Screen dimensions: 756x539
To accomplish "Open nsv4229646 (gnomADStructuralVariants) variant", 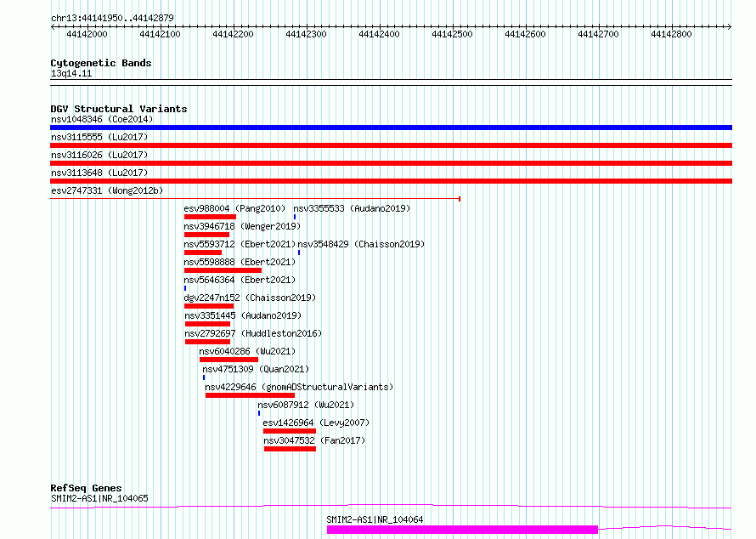I will point(299,387).
